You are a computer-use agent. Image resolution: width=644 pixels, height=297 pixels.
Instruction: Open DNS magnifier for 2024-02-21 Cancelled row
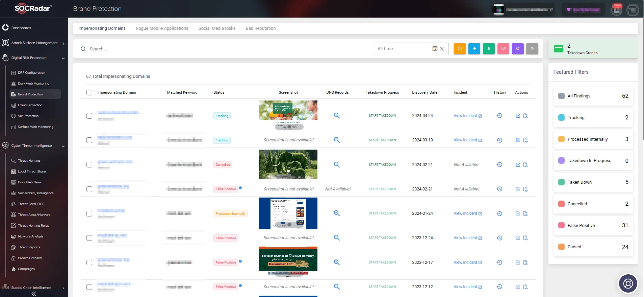click(x=337, y=165)
